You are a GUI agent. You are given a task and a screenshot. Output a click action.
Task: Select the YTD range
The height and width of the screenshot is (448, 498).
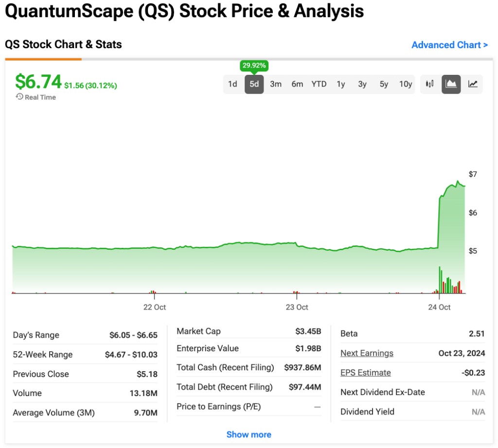pyautogui.click(x=319, y=84)
